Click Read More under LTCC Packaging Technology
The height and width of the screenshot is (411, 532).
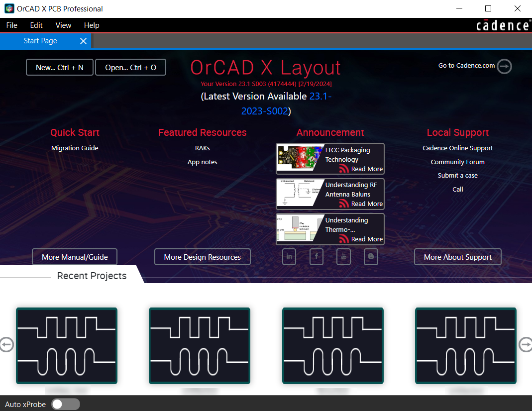click(367, 169)
